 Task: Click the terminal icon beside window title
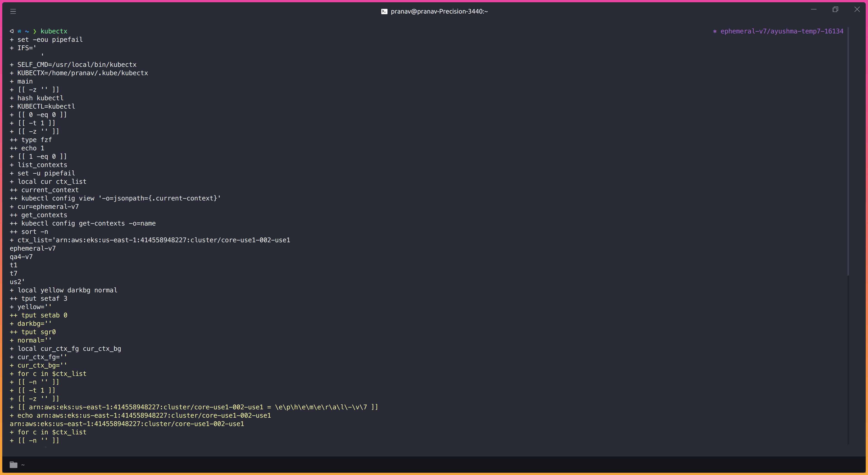[384, 12]
